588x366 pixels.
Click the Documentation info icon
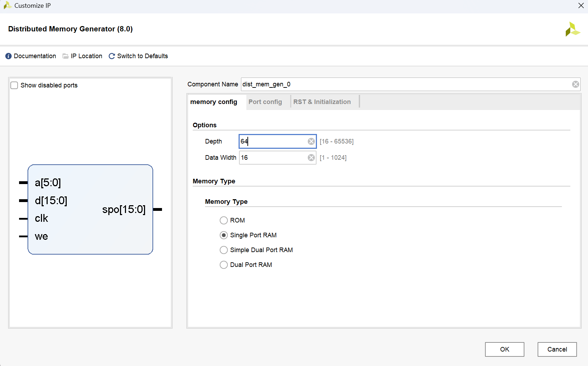tap(8, 56)
